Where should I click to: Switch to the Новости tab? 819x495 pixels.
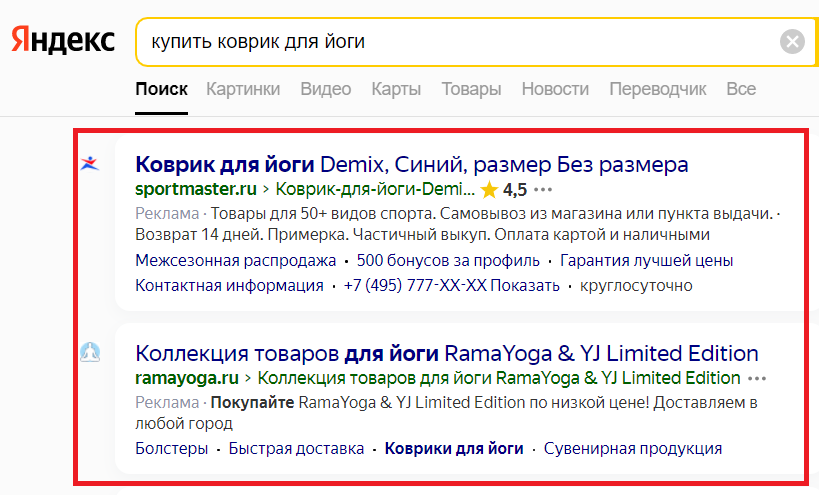click(555, 89)
